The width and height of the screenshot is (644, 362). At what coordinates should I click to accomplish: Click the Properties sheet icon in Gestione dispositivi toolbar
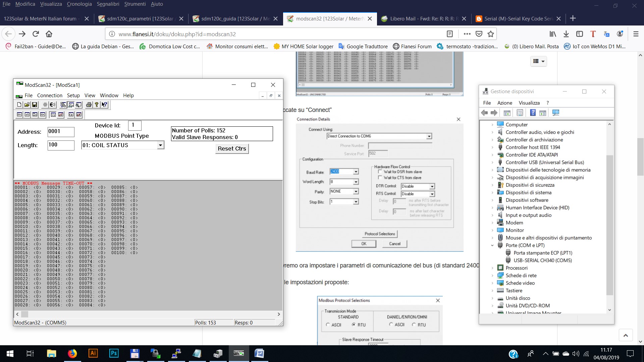pos(520,113)
